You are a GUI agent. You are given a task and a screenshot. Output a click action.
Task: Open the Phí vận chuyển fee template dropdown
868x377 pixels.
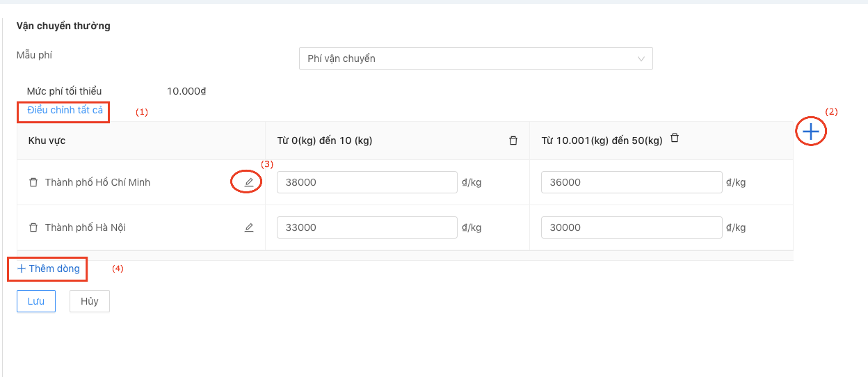coord(476,58)
